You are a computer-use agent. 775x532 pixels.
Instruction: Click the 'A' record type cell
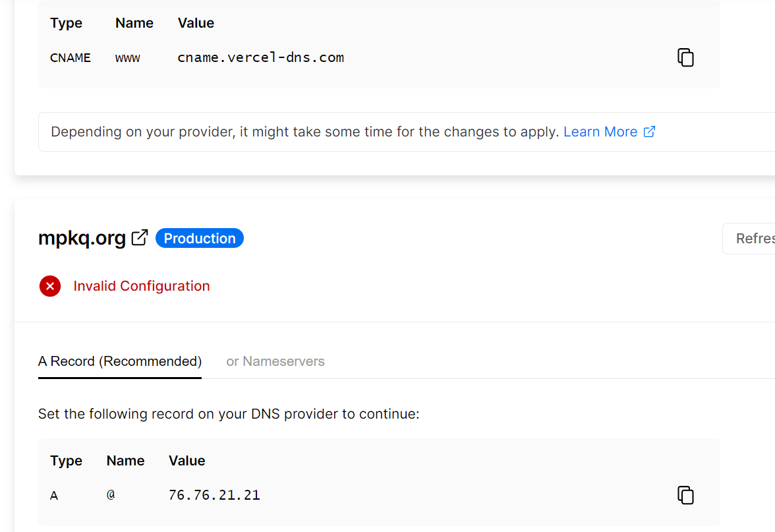pos(54,495)
